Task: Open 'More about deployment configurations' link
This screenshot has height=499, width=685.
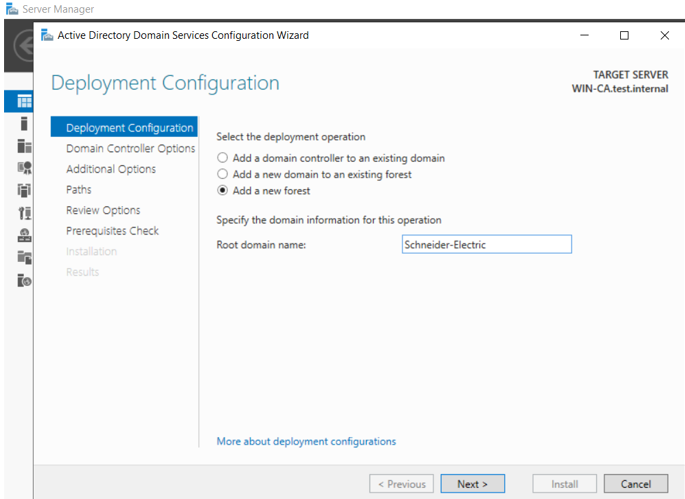Action: (306, 441)
